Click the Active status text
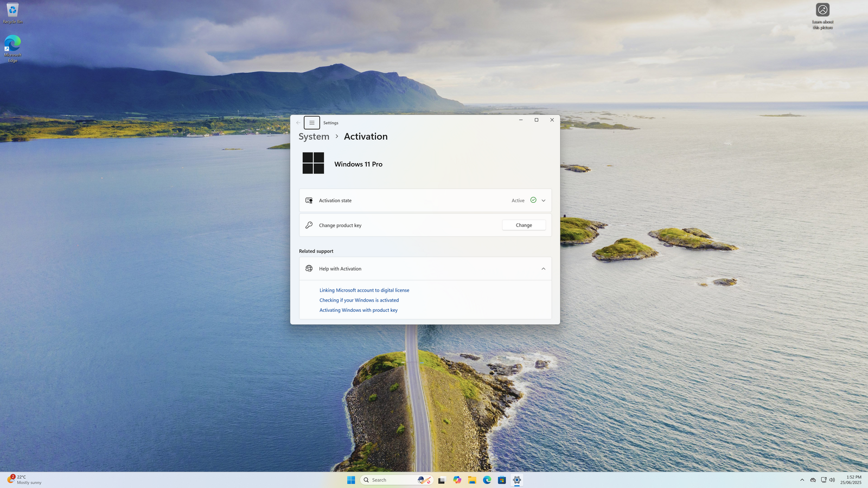868x488 pixels. [518, 201]
